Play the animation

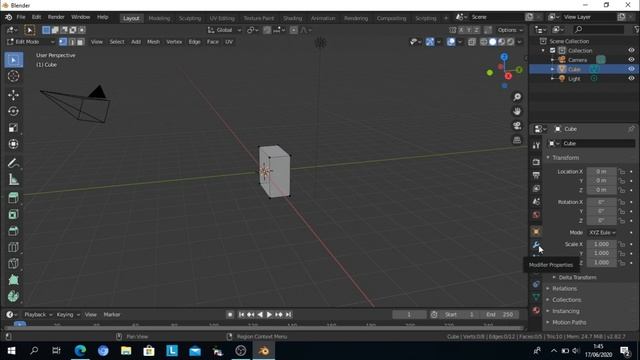(269, 315)
